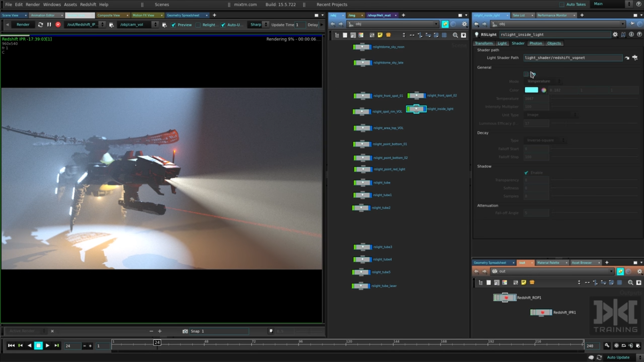This screenshot has height=362, width=644.
Task: Click the cyan Color swatch
Action: [x=531, y=90]
